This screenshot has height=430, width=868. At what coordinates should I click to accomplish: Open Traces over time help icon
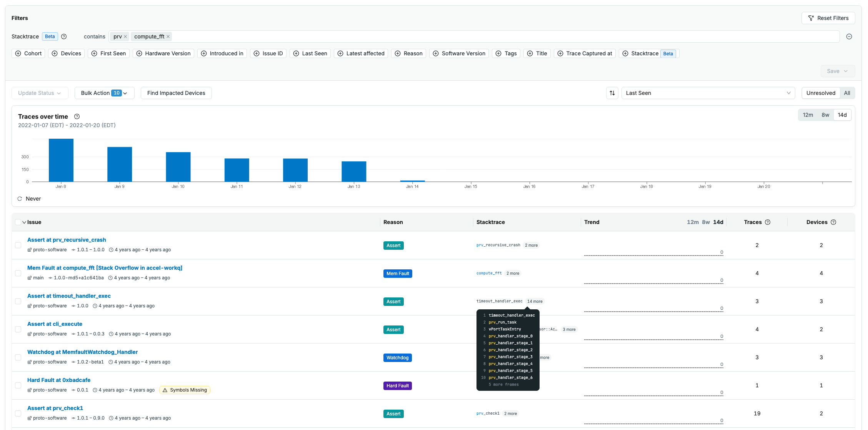click(x=77, y=116)
